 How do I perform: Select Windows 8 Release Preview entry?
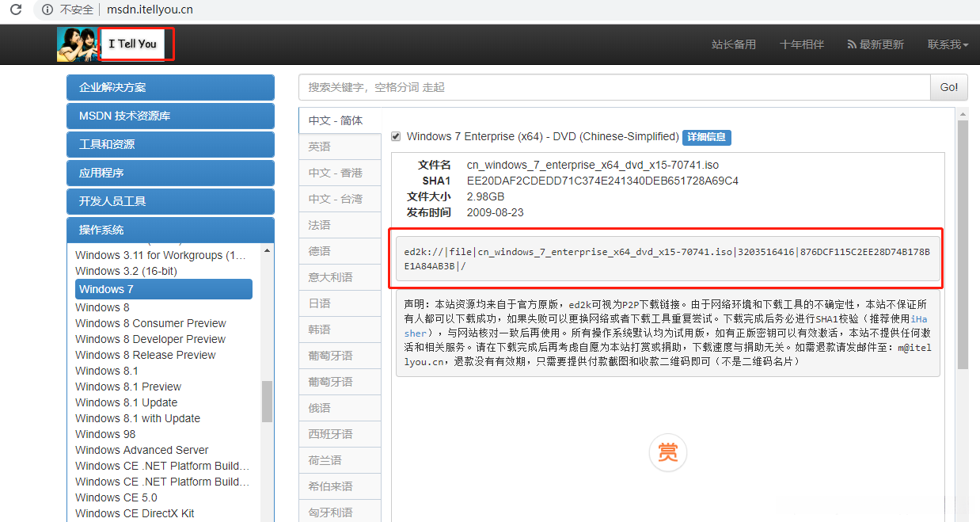click(x=146, y=355)
